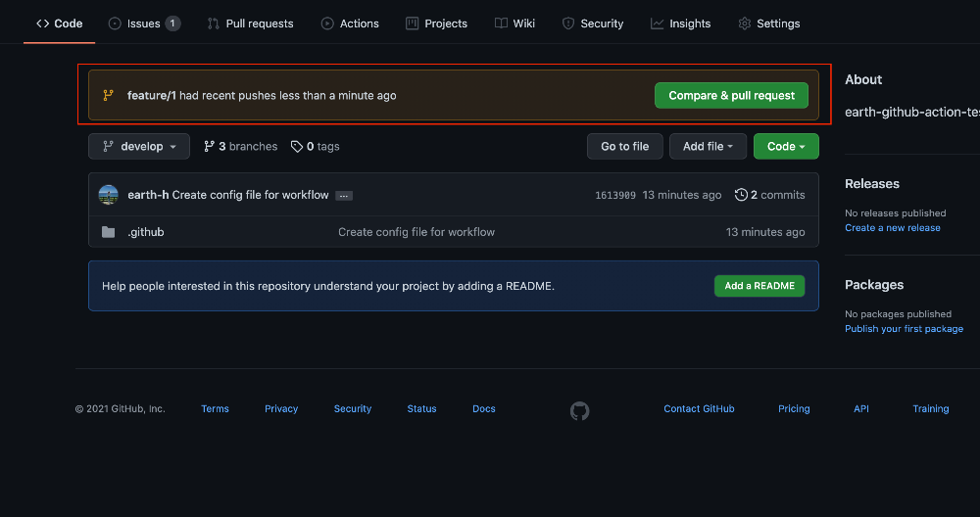
Task: Open the Contact GitHub link
Action: (x=699, y=409)
